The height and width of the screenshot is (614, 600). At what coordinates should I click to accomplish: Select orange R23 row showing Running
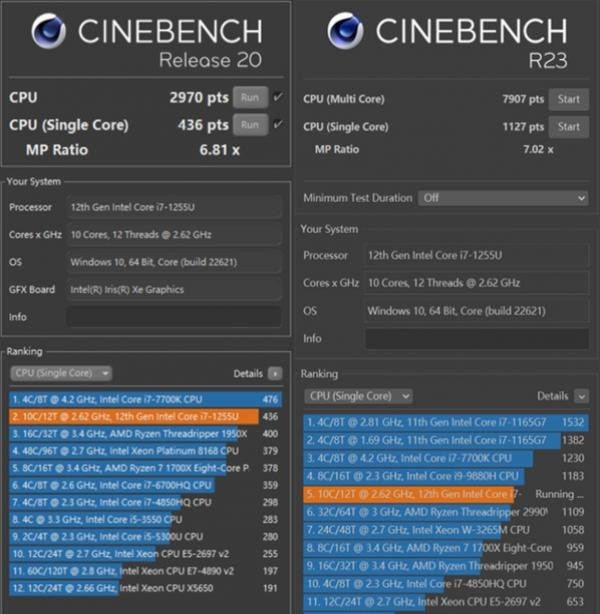coord(446,495)
